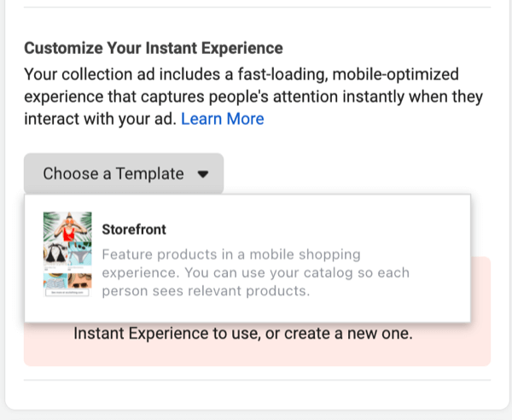Click the product price labels in thumbnail
Image resolution: width=512 pixels, height=420 pixels.
tap(67, 269)
